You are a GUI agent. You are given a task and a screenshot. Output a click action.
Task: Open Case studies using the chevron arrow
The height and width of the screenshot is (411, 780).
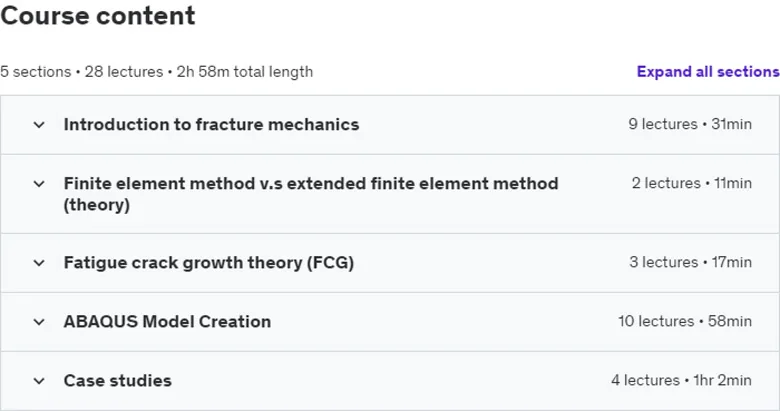tap(39, 382)
